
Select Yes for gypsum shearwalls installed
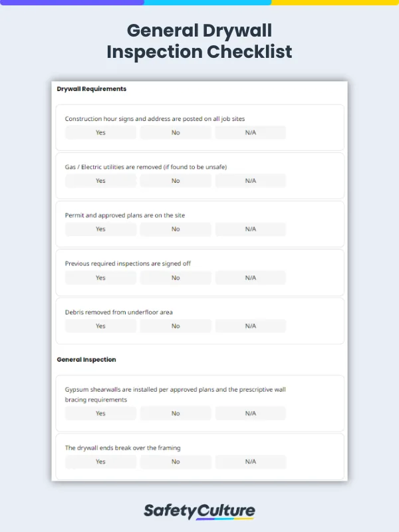(100, 414)
